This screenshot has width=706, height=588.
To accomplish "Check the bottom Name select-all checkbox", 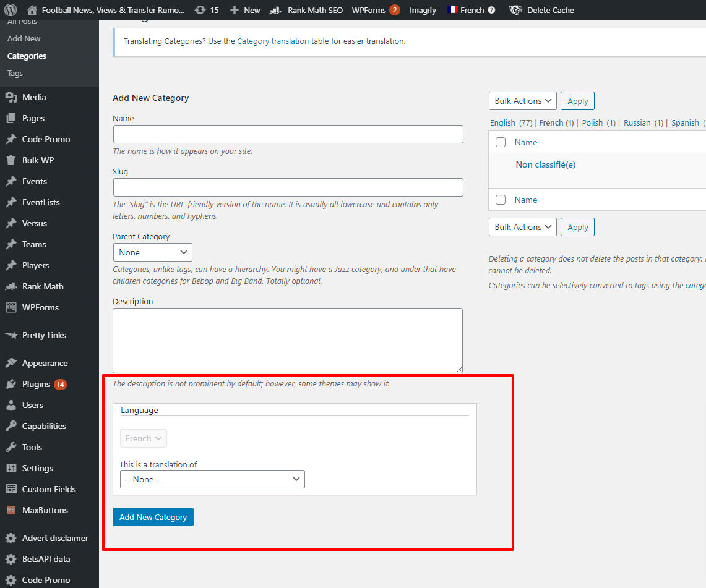I will point(501,200).
